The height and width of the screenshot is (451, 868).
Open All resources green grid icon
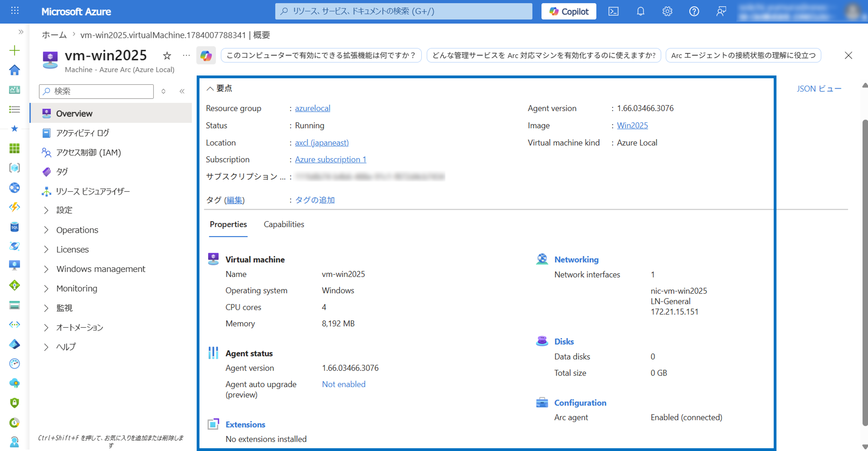(x=14, y=148)
